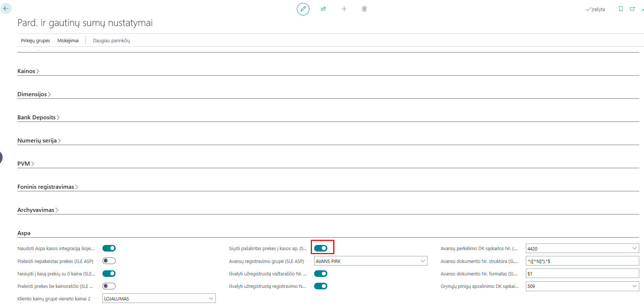Click the bookmark icon
This screenshot has width=644, height=307.
(x=621, y=9)
